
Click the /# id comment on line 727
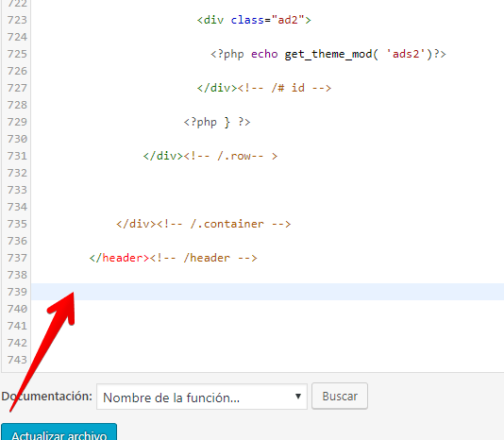tap(284, 88)
